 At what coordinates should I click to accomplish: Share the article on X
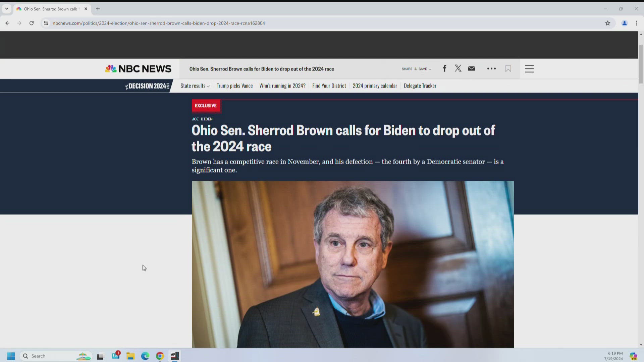[x=458, y=68]
